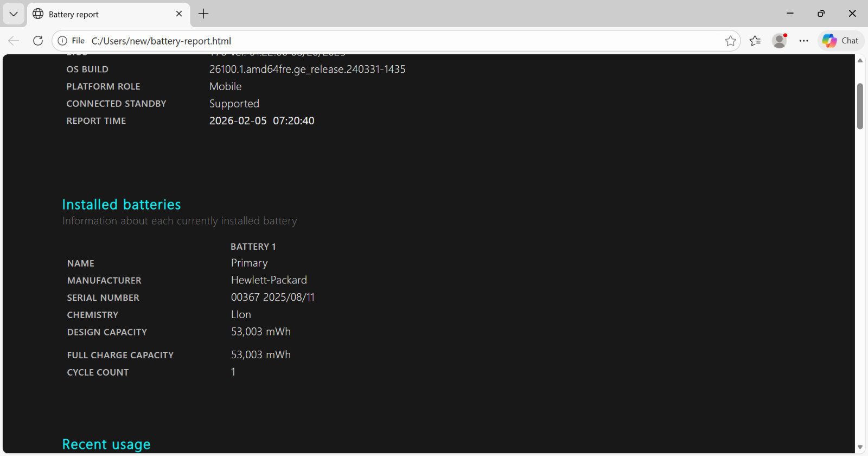Click the REPORT TIME label
868x456 pixels.
(96, 121)
